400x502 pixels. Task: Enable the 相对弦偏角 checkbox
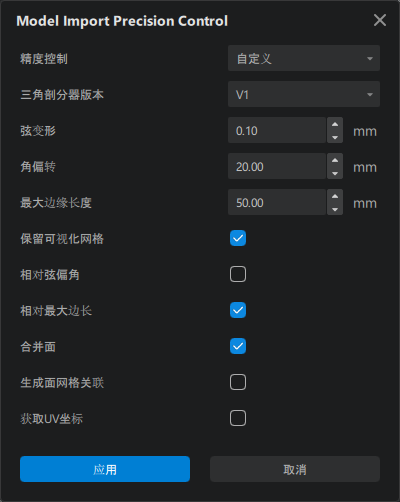238,274
